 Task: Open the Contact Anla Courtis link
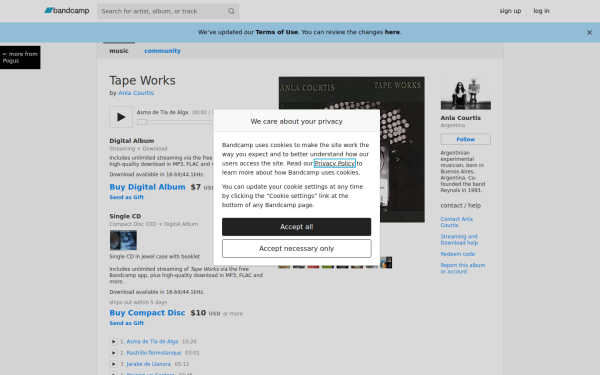point(457,222)
